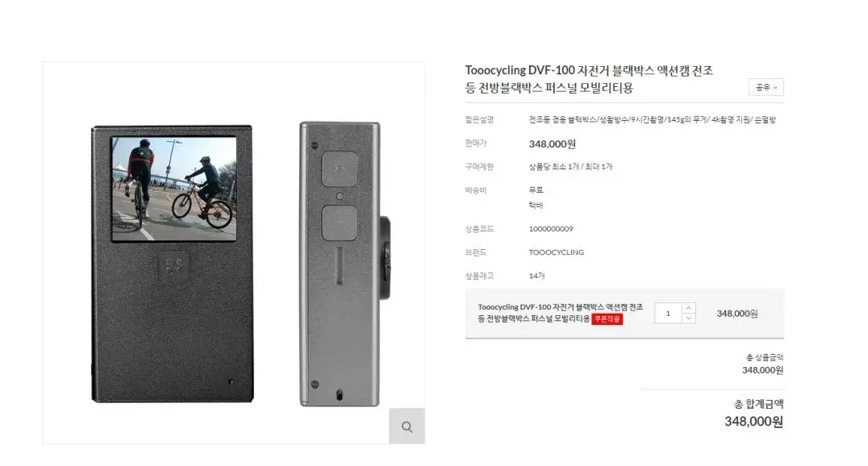The image size is (868, 466).
Task: Click the Tooocycling DVF-100 product title heading
Action: point(589,78)
